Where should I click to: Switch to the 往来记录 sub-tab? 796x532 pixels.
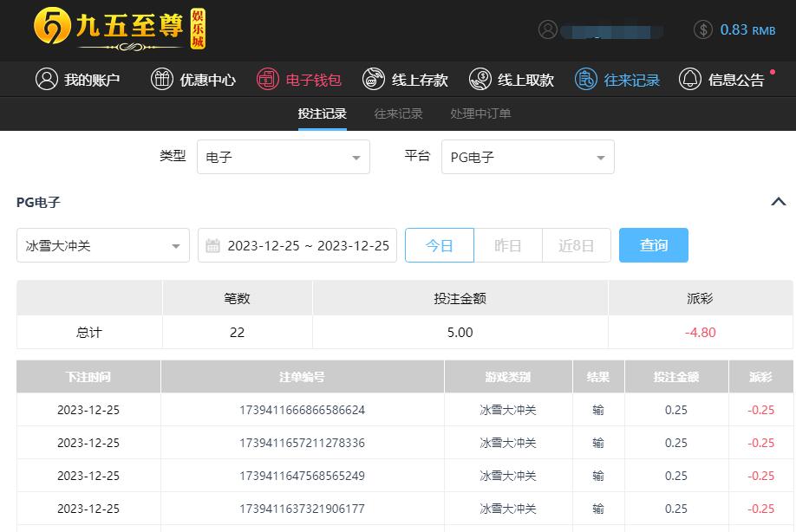click(x=399, y=114)
